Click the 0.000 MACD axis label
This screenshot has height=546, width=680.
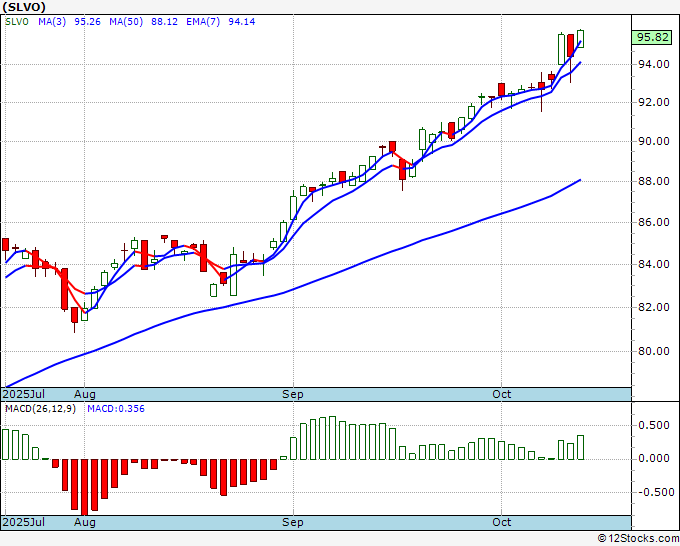click(654, 458)
